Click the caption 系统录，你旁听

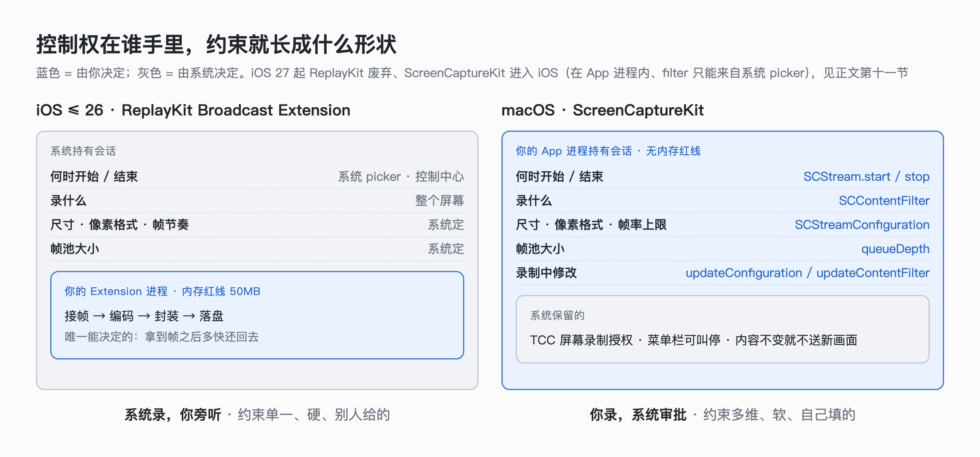coord(173,415)
